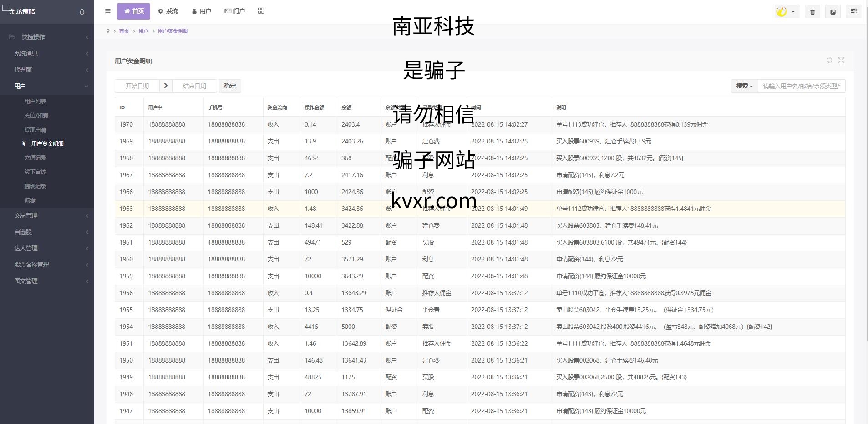Viewport: 868px width, 424px height.
Task: Open the 门户 top menu
Action: [235, 11]
